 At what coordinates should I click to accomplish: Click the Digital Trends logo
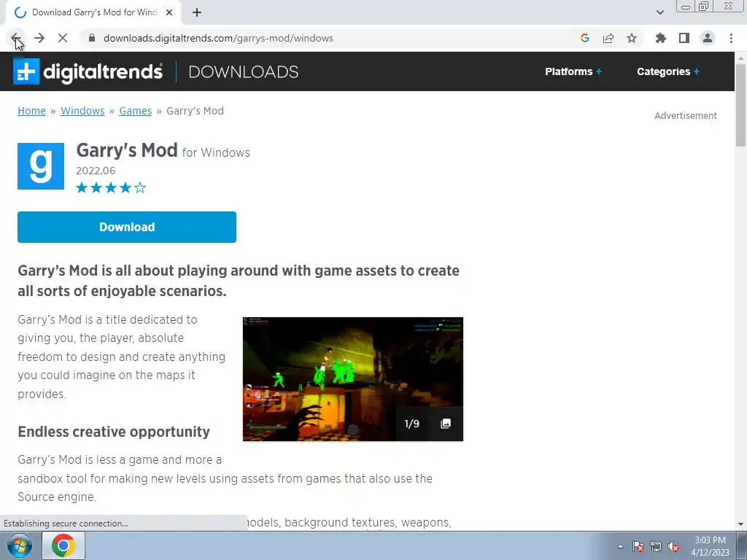[88, 71]
